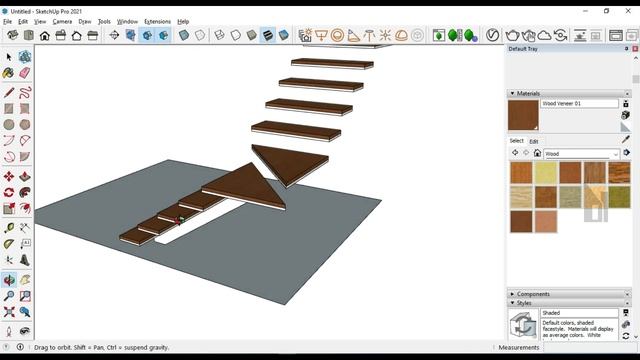Expand the Components panel
640x360 pixels.
point(512,294)
